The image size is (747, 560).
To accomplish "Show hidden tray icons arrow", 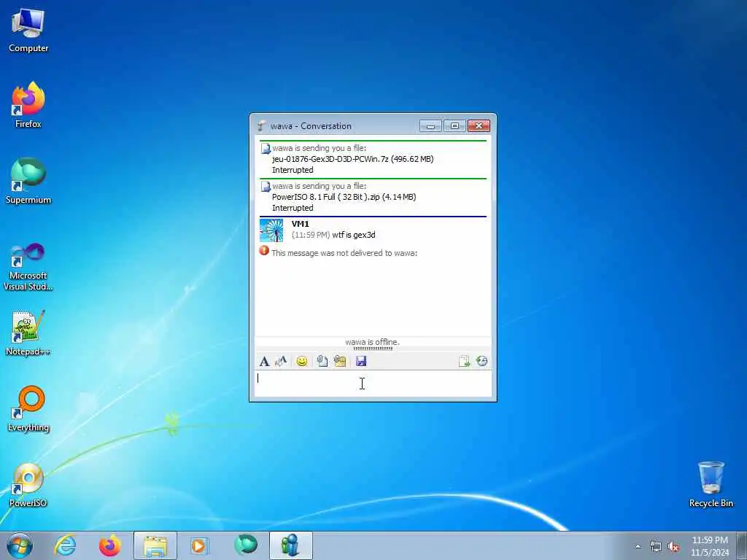I will point(638,547).
